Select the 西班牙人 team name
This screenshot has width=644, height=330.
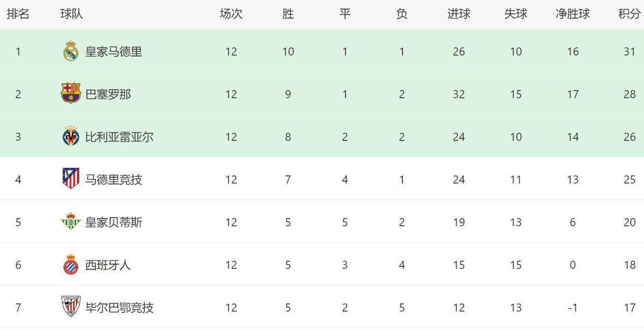coord(108,265)
